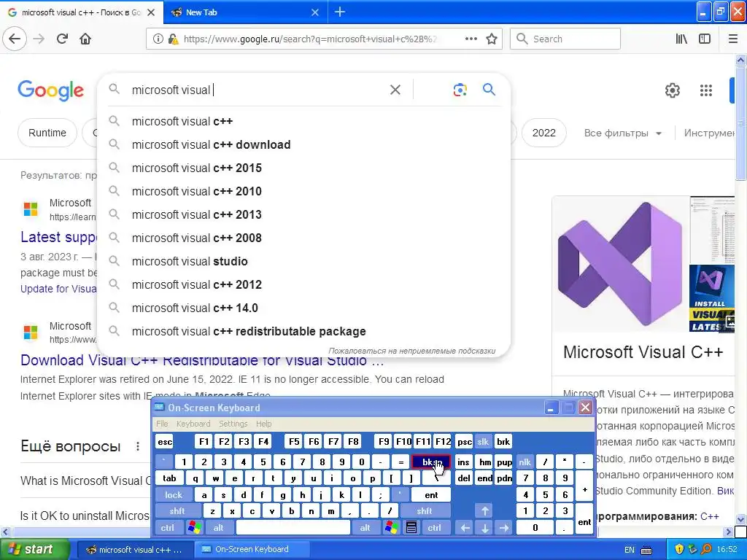Toggle left shft key on On-Screen Keyboard
This screenshot has width=747, height=560.
[x=177, y=511]
